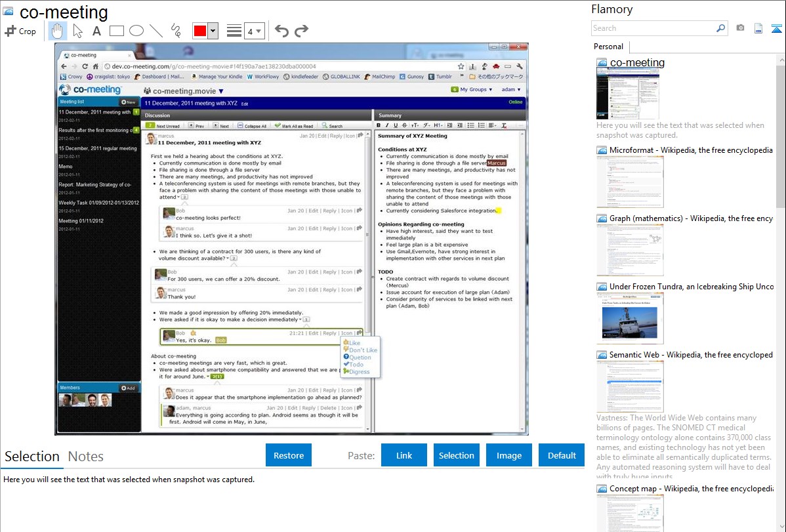Activate the Crop tool
Image resolution: width=786 pixels, height=532 pixels.
point(20,31)
